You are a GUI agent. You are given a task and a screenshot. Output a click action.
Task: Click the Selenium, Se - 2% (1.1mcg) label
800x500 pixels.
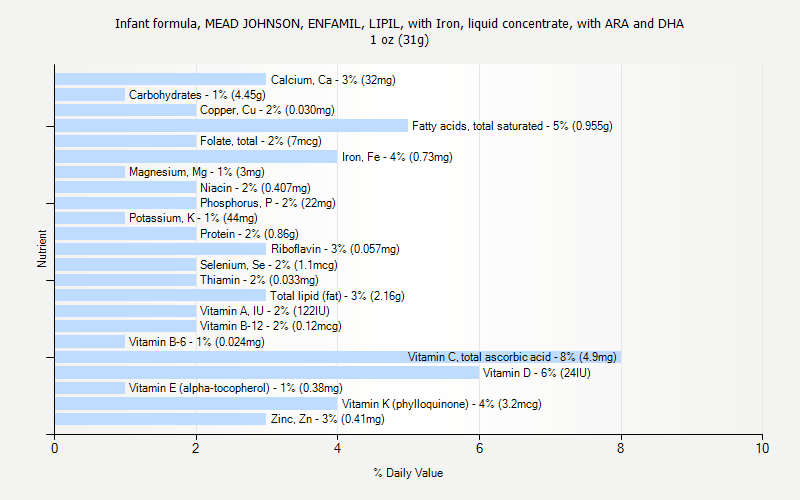click(268, 265)
